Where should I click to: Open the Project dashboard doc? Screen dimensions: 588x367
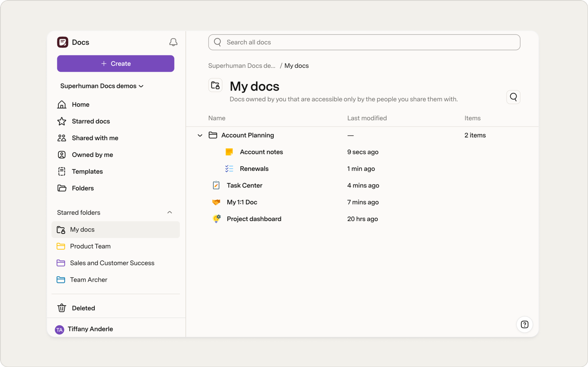coord(254,219)
